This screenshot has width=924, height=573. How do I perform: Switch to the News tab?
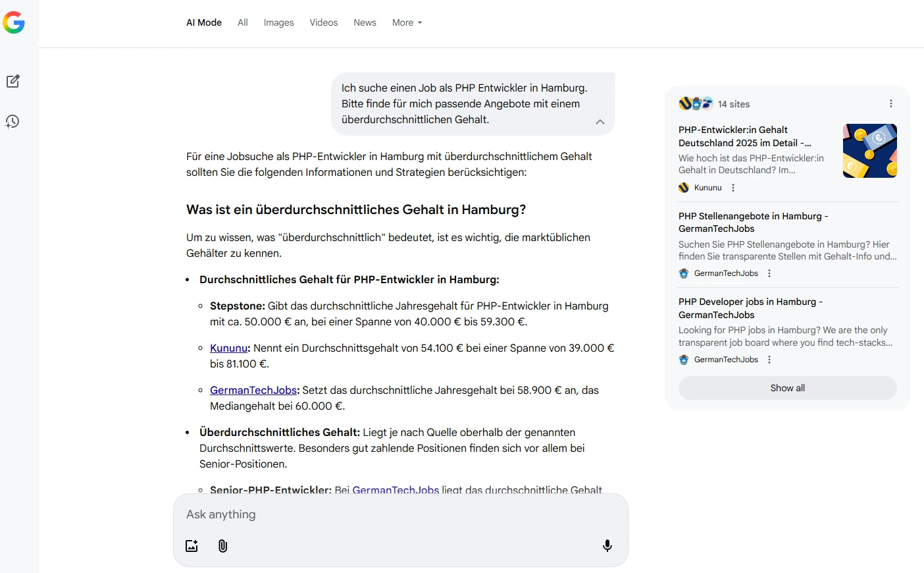365,22
